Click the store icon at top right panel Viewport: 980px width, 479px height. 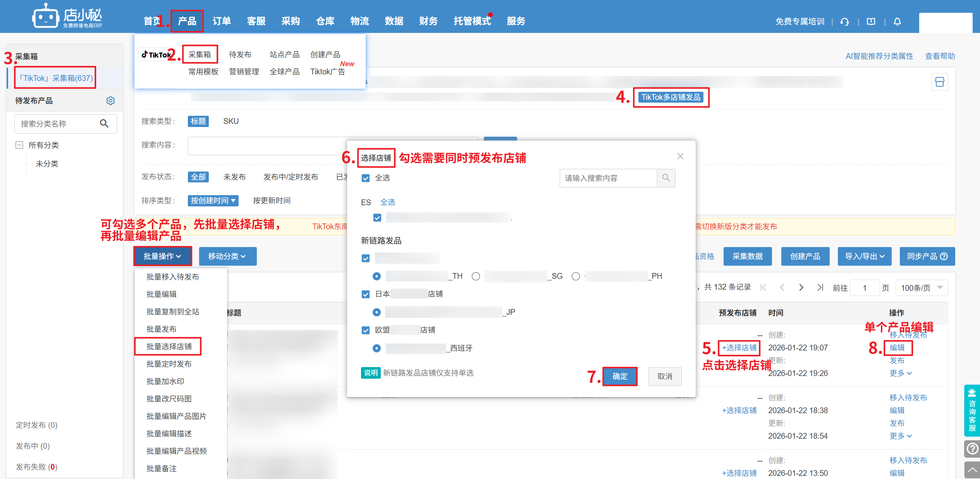939,82
